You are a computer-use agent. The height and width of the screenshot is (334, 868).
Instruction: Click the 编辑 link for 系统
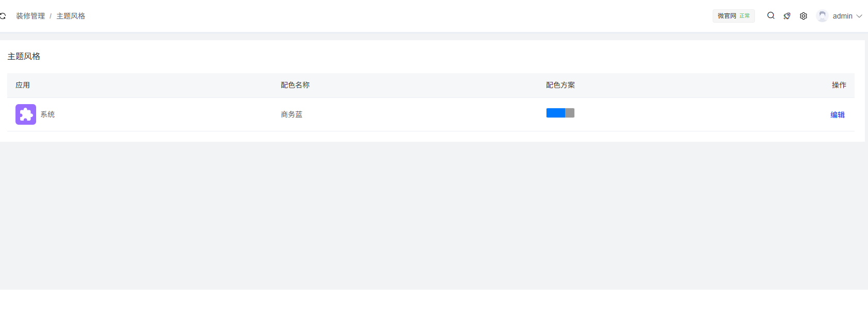[837, 115]
